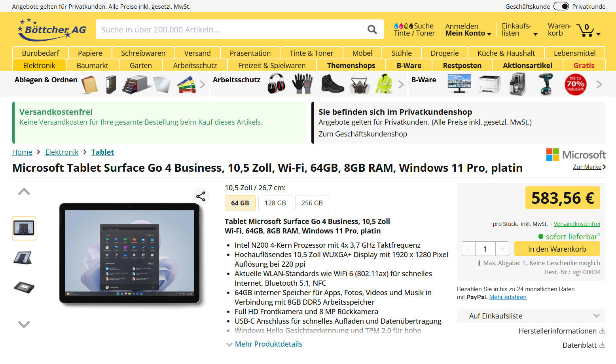This screenshot has width=616, height=364.
Task: Select the coffee machine B-Ware icon
Action: tap(517, 84)
